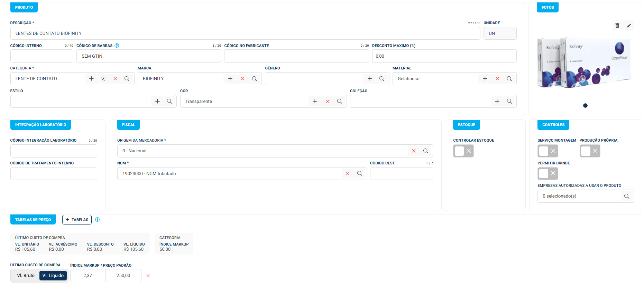Clear the Cor field Transparente
644x287 pixels.
[x=328, y=101]
